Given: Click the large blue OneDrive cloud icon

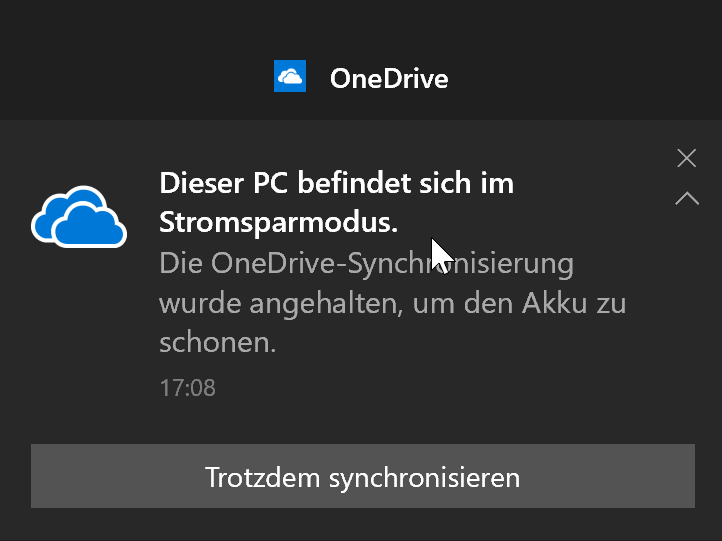Looking at the screenshot, I should point(79,215).
